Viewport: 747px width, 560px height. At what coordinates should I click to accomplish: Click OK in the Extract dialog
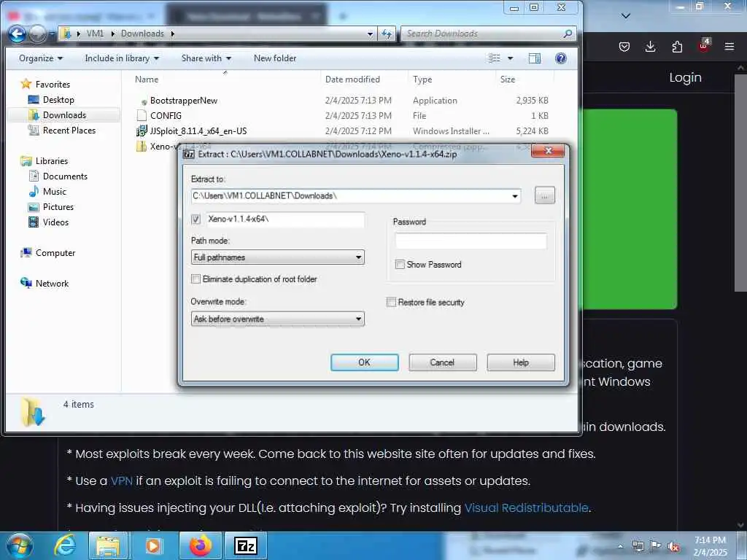pos(365,362)
